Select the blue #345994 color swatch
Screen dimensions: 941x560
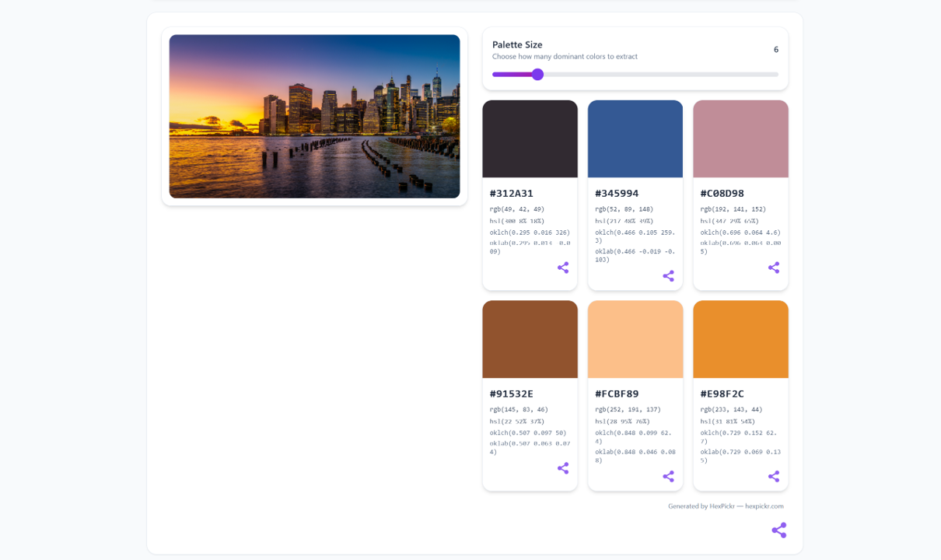635,138
